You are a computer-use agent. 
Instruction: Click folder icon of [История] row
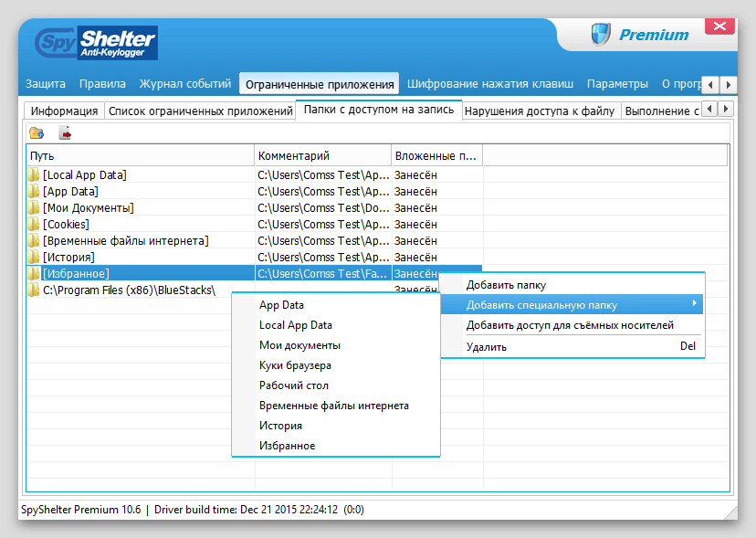tap(33, 257)
